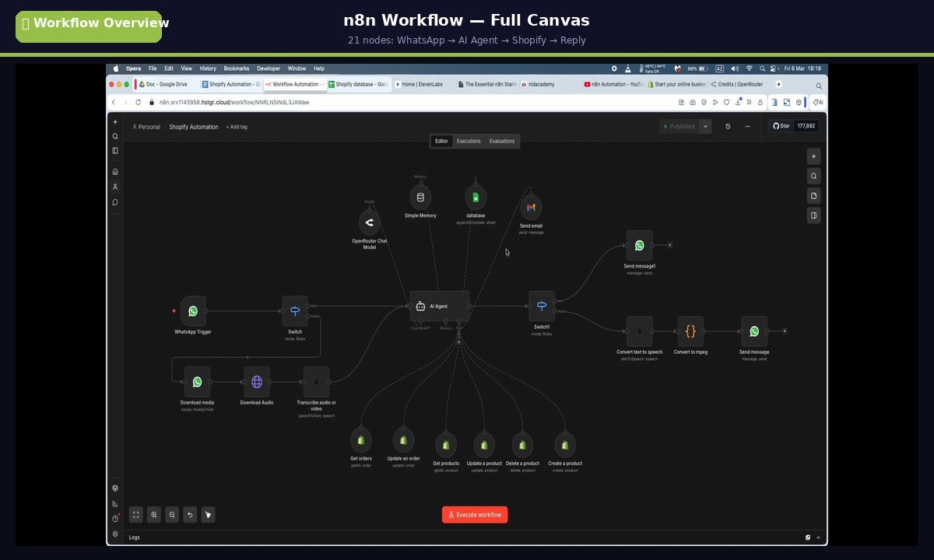
Task: Open the Simple Memory node
Action: (x=420, y=197)
